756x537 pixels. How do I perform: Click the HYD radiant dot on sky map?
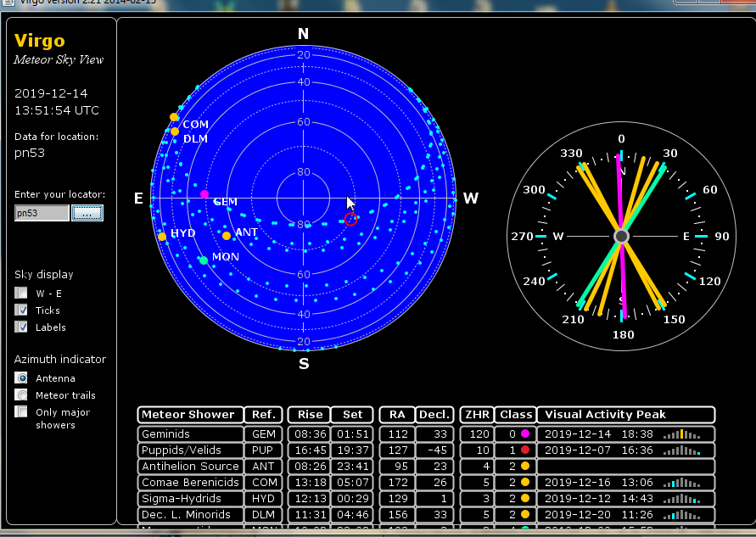coord(162,237)
